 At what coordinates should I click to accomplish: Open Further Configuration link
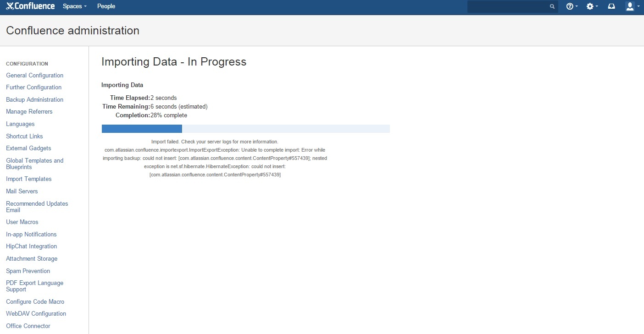[34, 87]
